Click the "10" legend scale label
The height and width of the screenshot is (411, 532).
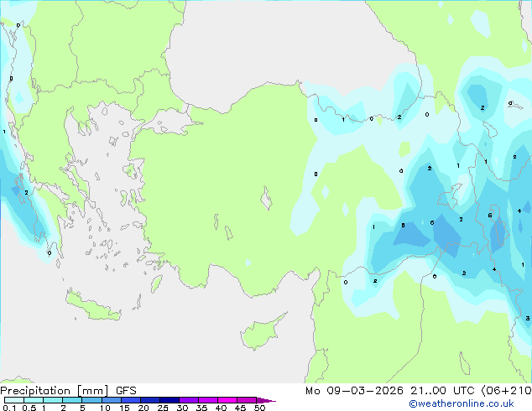tap(105, 408)
